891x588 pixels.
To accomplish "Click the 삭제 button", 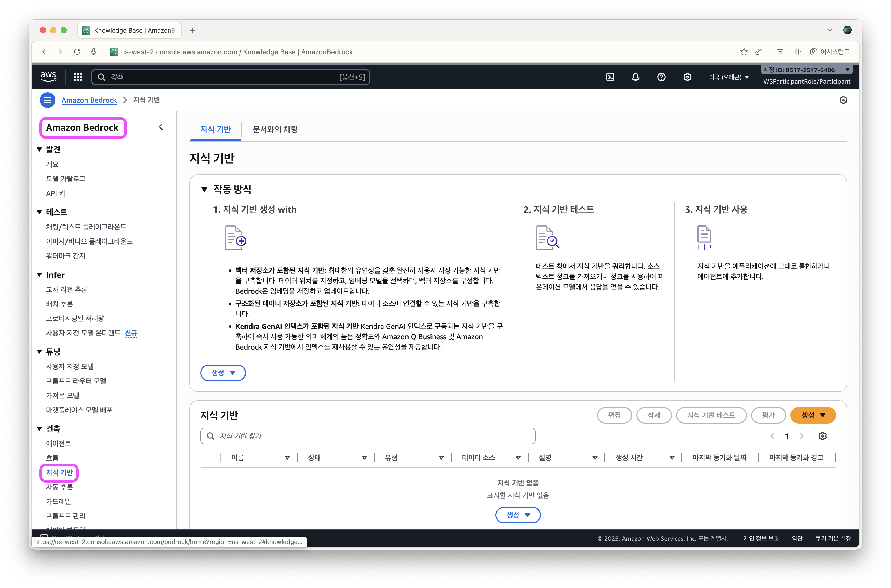I will pyautogui.click(x=654, y=415).
